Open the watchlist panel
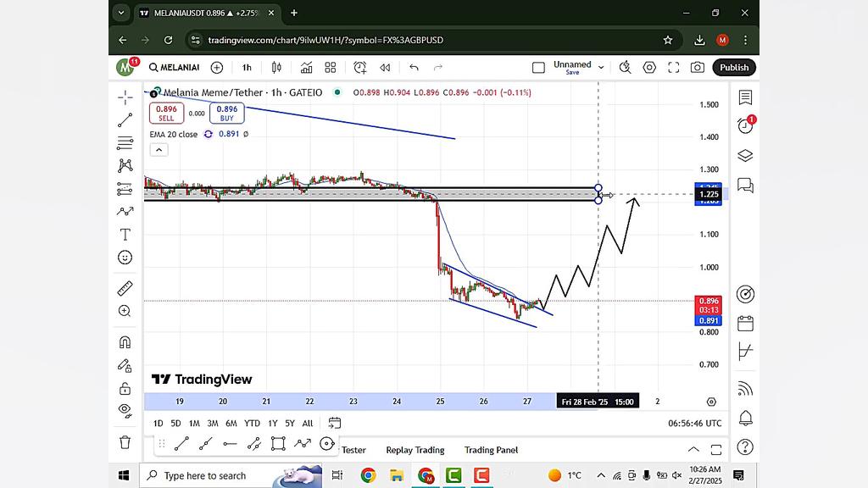Viewport: 868px width, 488px height. pyautogui.click(x=745, y=97)
